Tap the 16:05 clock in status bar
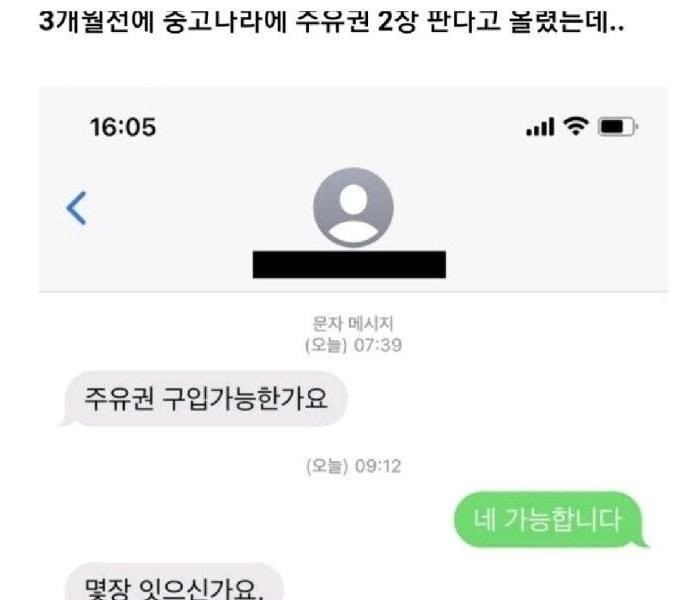 (x=123, y=127)
